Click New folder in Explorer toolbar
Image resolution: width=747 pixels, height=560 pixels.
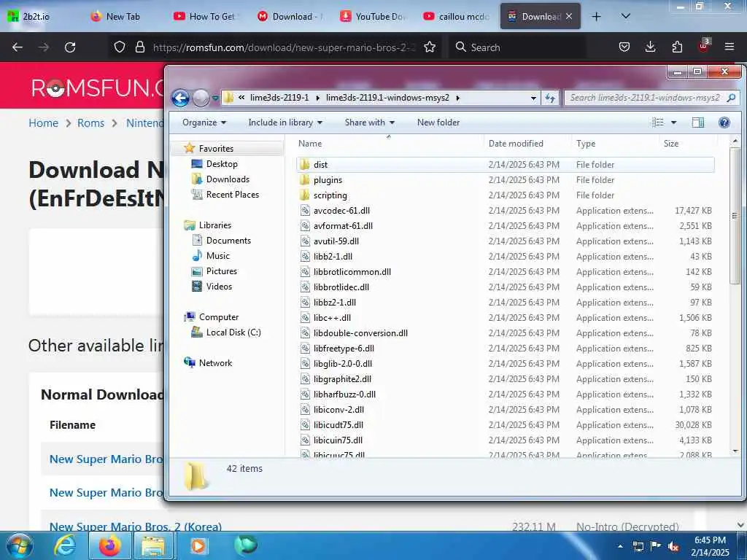point(438,122)
